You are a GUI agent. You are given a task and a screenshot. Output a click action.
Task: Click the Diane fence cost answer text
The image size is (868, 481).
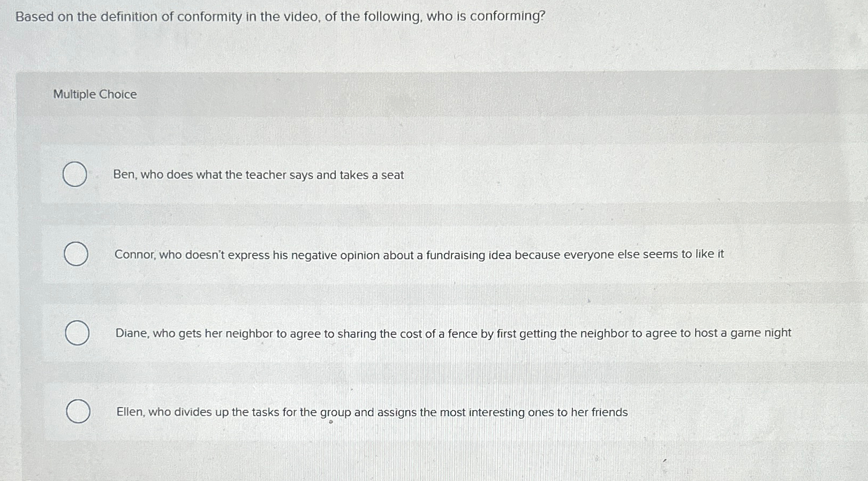pyautogui.click(x=452, y=333)
